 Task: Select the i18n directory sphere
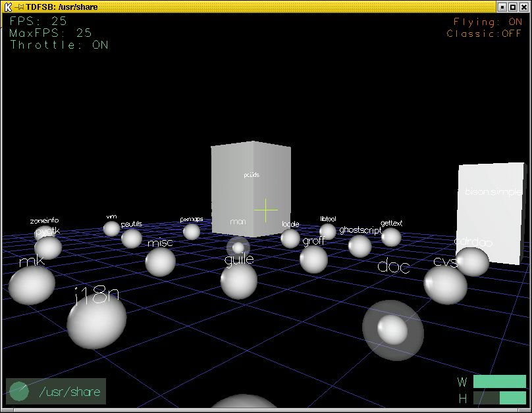[x=96, y=322]
